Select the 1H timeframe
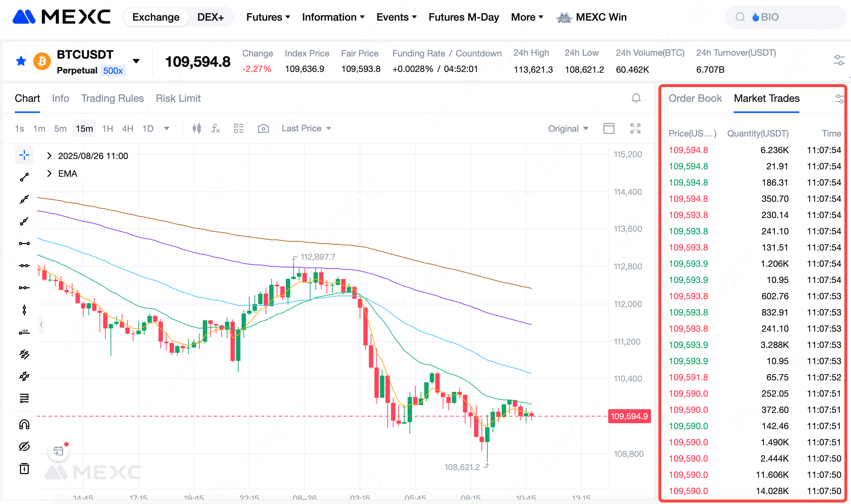 (107, 128)
